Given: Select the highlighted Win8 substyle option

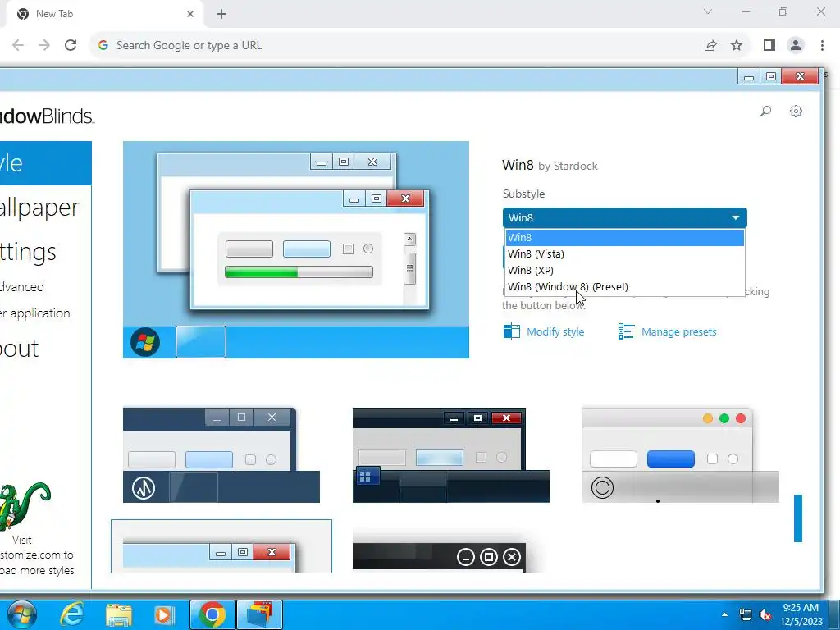Looking at the screenshot, I should pyautogui.click(x=624, y=237).
